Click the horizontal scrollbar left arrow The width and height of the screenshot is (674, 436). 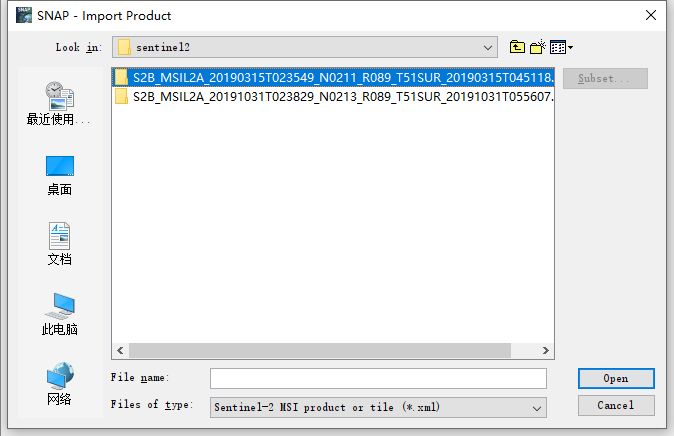pyautogui.click(x=120, y=350)
